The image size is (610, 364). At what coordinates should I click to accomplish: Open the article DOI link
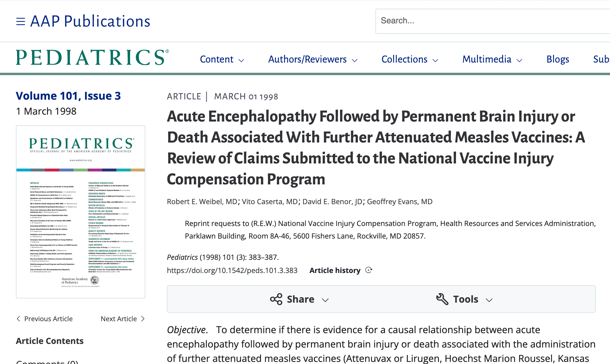click(232, 270)
